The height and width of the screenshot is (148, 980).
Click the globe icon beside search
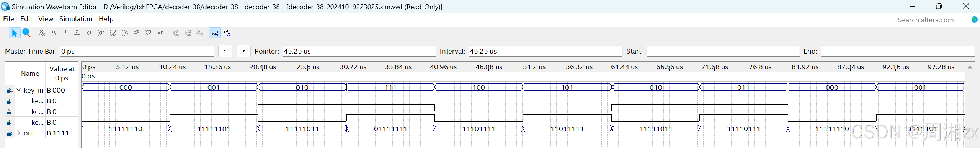(975, 20)
